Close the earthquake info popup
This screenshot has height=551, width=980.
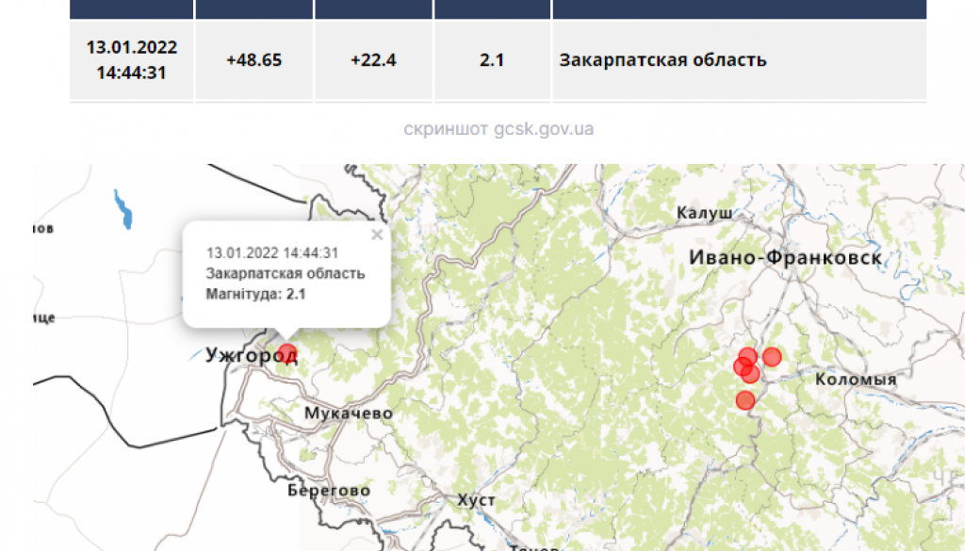(x=377, y=235)
